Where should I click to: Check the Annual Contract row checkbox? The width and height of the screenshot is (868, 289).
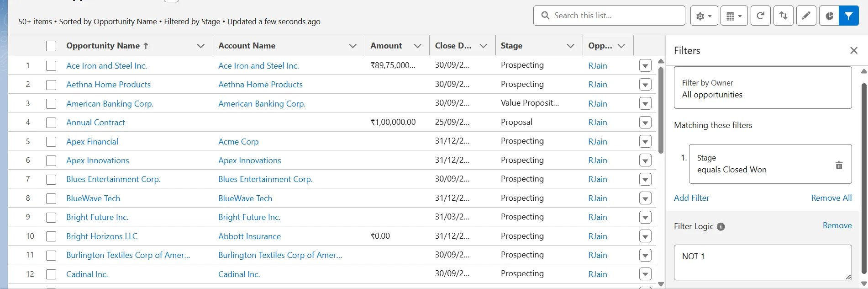pyautogui.click(x=51, y=123)
